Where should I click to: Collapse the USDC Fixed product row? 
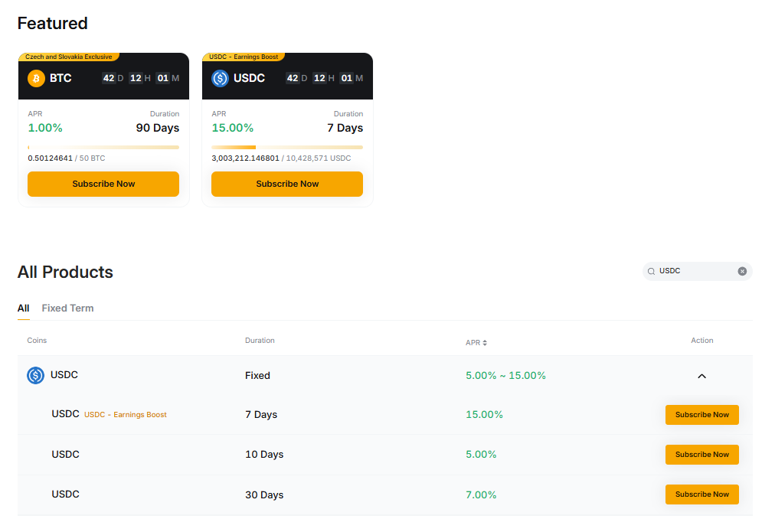[x=701, y=376]
